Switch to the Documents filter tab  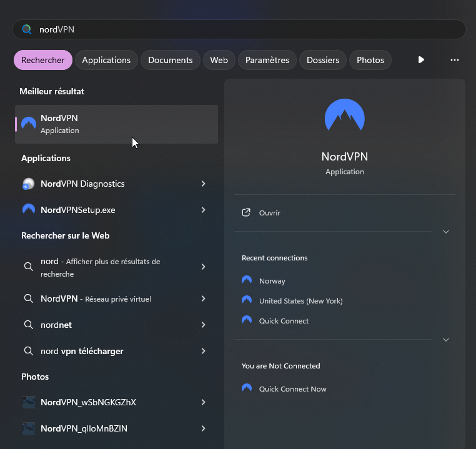click(x=170, y=60)
